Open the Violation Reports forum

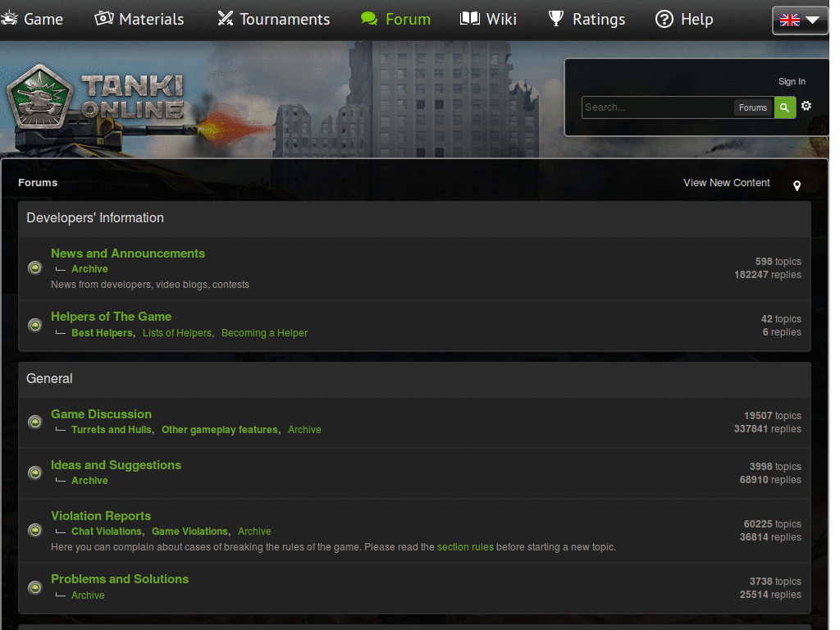point(101,516)
